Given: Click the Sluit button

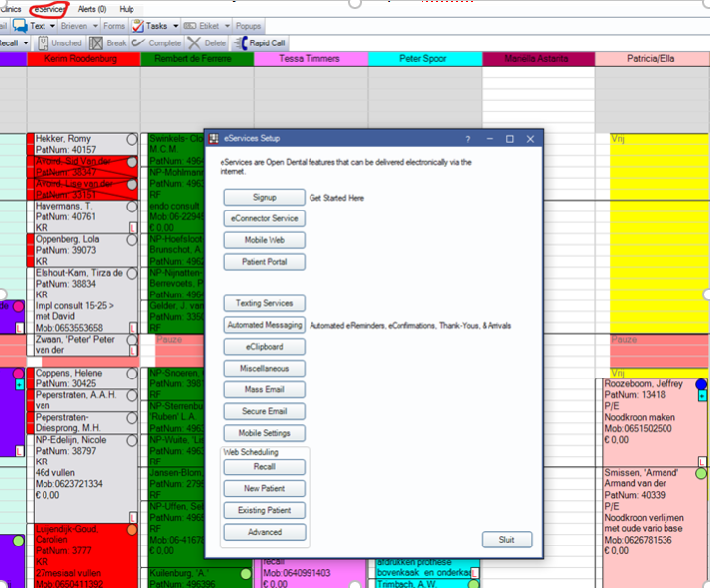Looking at the screenshot, I should pos(506,540).
